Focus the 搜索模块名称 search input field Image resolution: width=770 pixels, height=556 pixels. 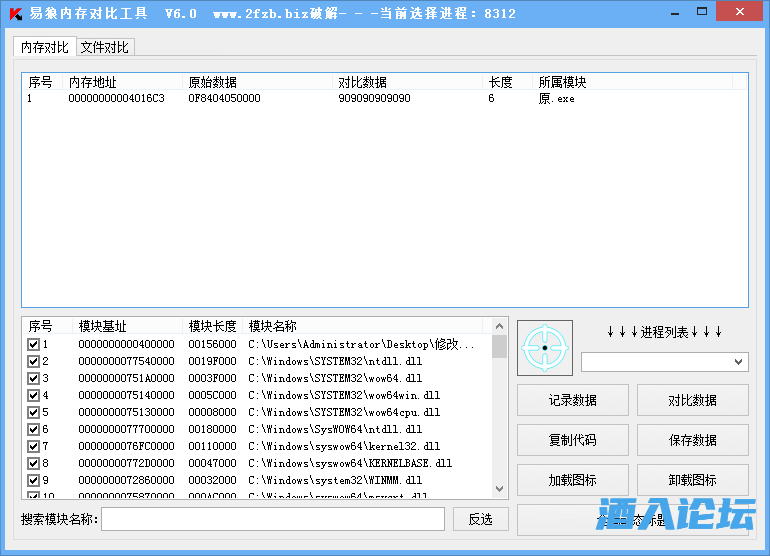pyautogui.click(x=272, y=519)
